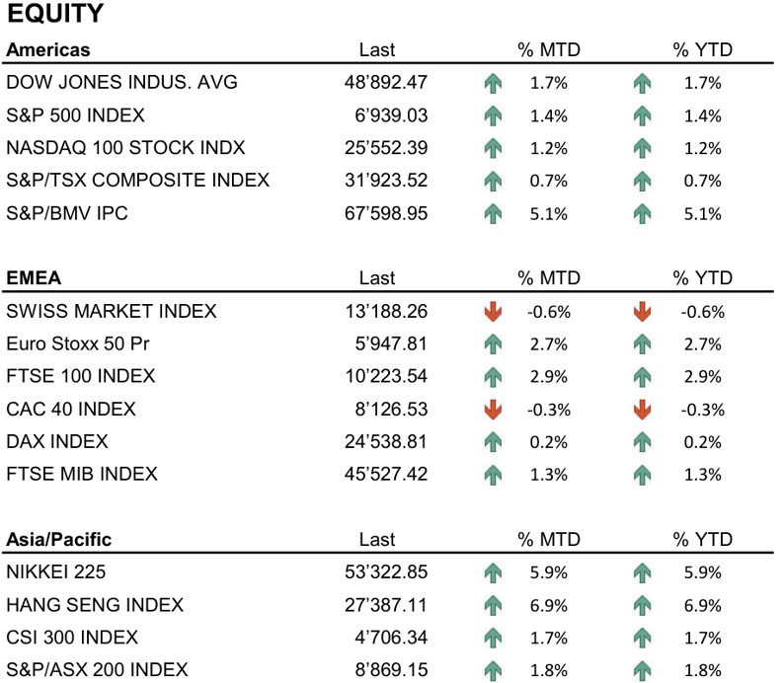Click the CSI 300 Index last value 4'706.34
This screenshot has height=683, width=784.
390,638
